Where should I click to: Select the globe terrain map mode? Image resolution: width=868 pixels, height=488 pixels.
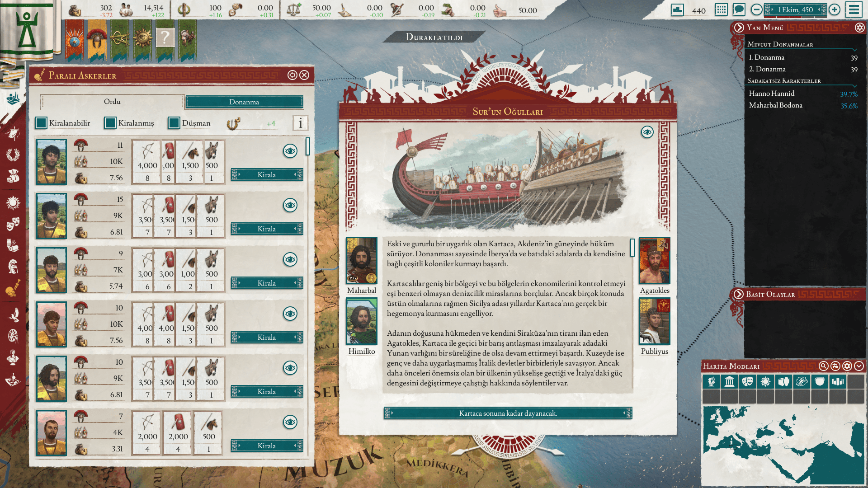(x=711, y=382)
